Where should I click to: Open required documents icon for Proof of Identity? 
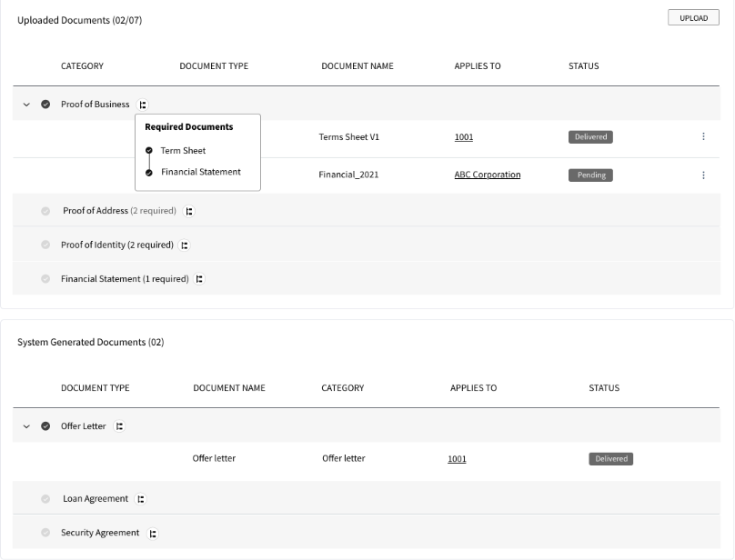coord(185,245)
